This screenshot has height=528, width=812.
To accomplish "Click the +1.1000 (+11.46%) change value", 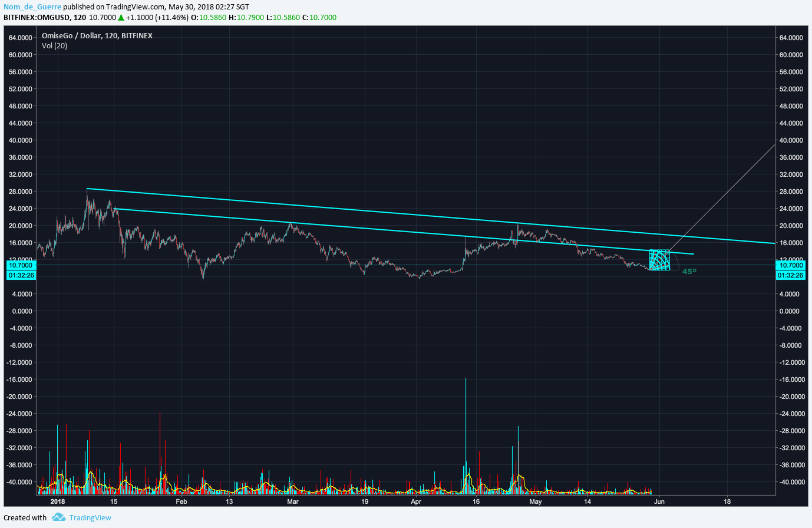I will coord(157,18).
